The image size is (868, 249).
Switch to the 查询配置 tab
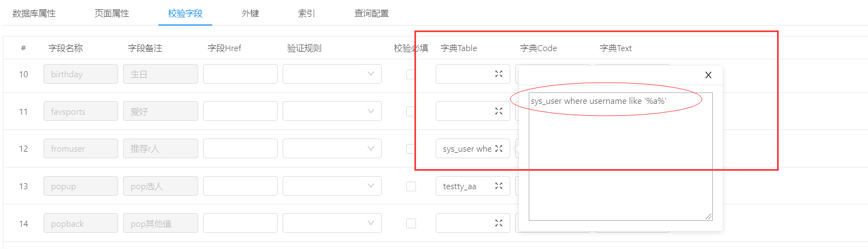[371, 13]
